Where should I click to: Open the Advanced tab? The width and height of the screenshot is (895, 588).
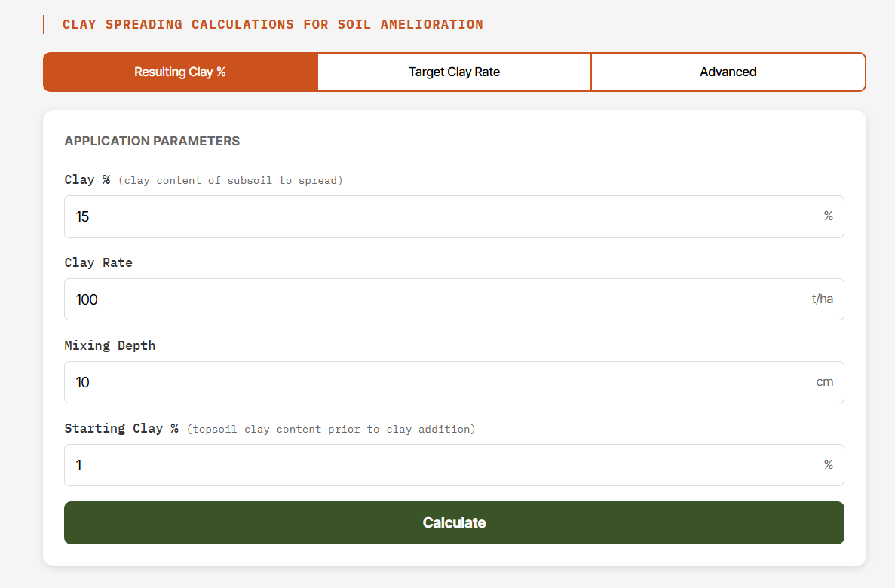(728, 71)
